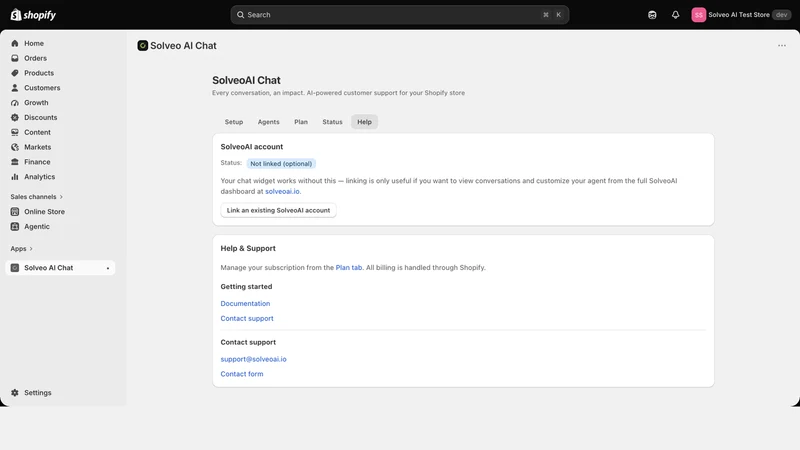Open the Solveo AI Test Store account menu
800x450 pixels.
pyautogui.click(x=741, y=15)
